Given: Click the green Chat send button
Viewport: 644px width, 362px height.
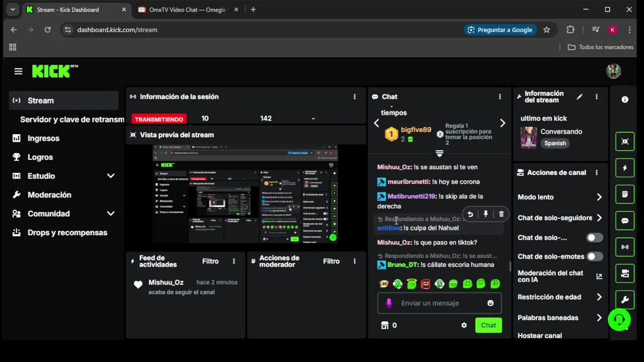Looking at the screenshot, I should click(x=488, y=325).
